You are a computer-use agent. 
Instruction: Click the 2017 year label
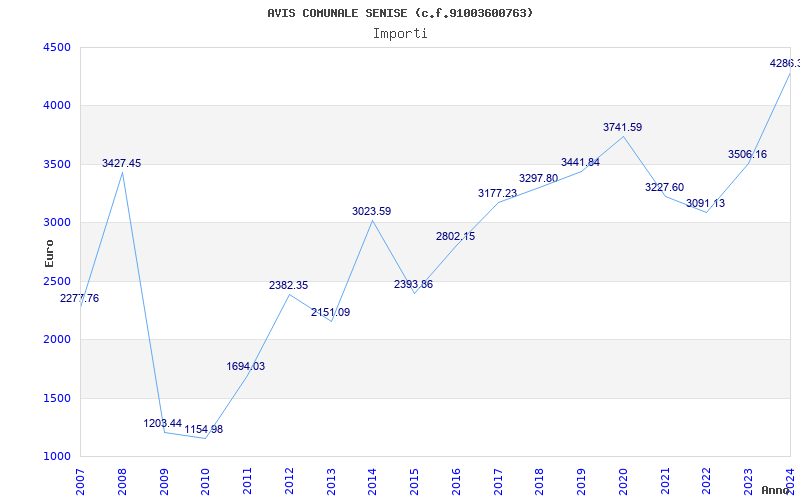pyautogui.click(x=498, y=482)
